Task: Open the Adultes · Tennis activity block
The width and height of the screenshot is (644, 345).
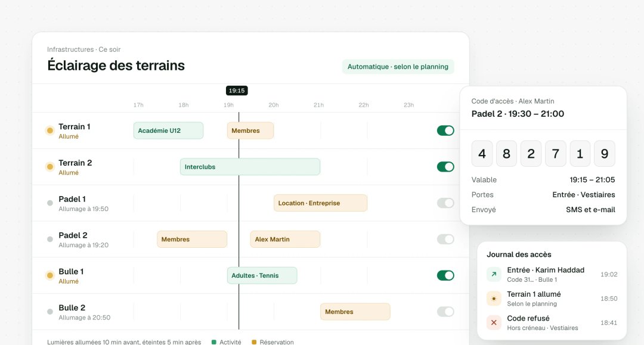Action: coord(262,275)
